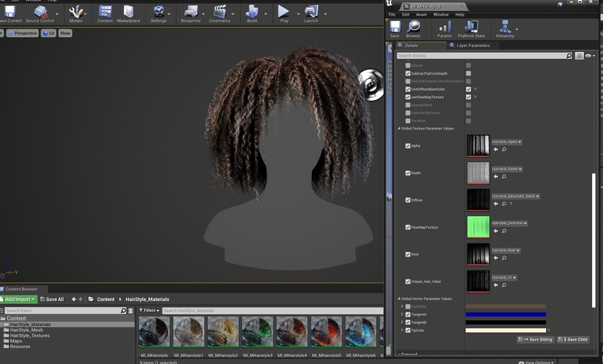Screen dimensions: 603x364
Task: Click the Platform Stats icon
Action: [471, 28]
